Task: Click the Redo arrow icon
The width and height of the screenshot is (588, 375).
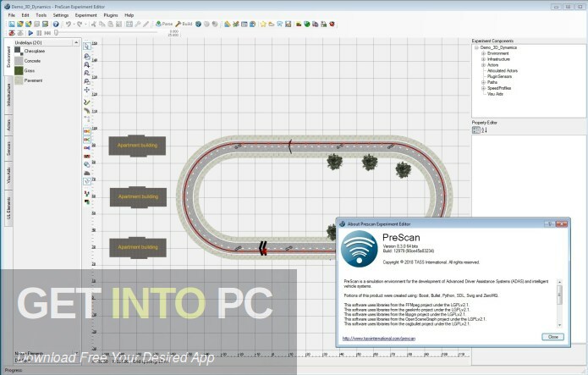Action: click(x=80, y=24)
